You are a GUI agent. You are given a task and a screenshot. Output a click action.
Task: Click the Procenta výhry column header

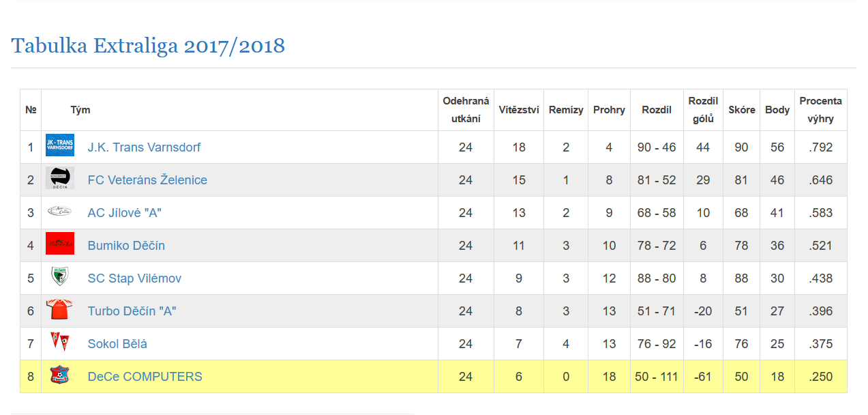click(820, 110)
